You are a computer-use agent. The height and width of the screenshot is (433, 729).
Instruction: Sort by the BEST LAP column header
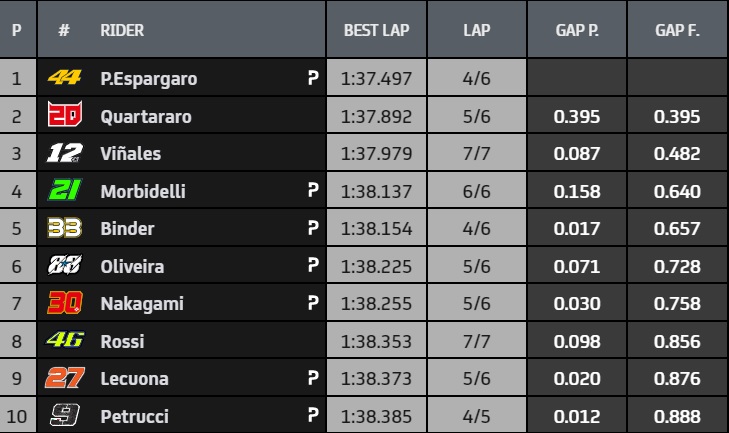point(377,30)
